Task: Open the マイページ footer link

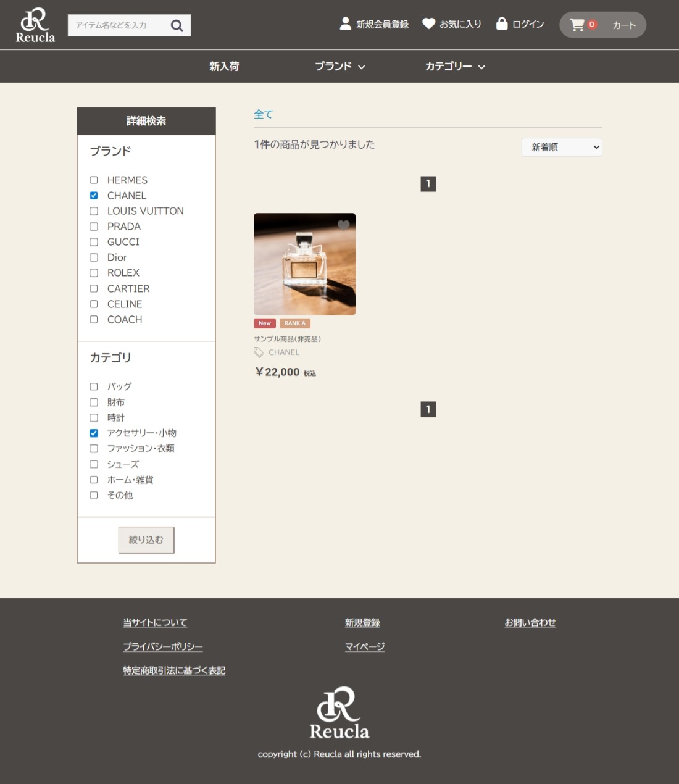Action: [x=365, y=646]
